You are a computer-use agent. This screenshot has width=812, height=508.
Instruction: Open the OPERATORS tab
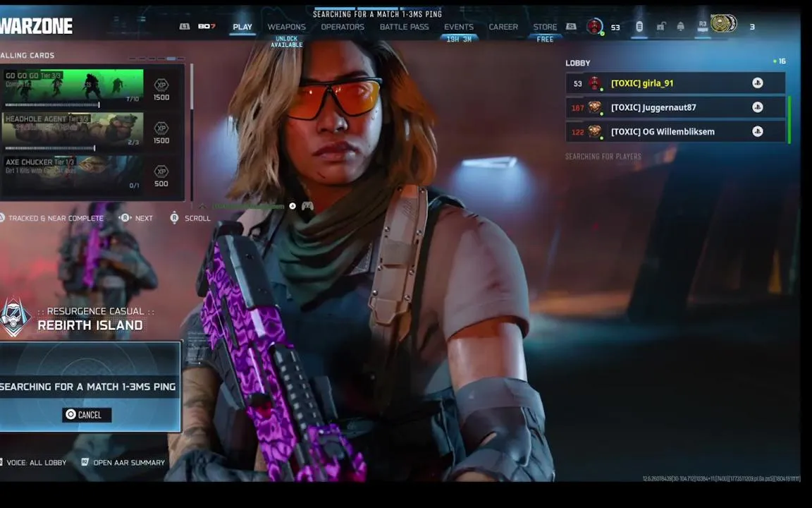tap(343, 27)
